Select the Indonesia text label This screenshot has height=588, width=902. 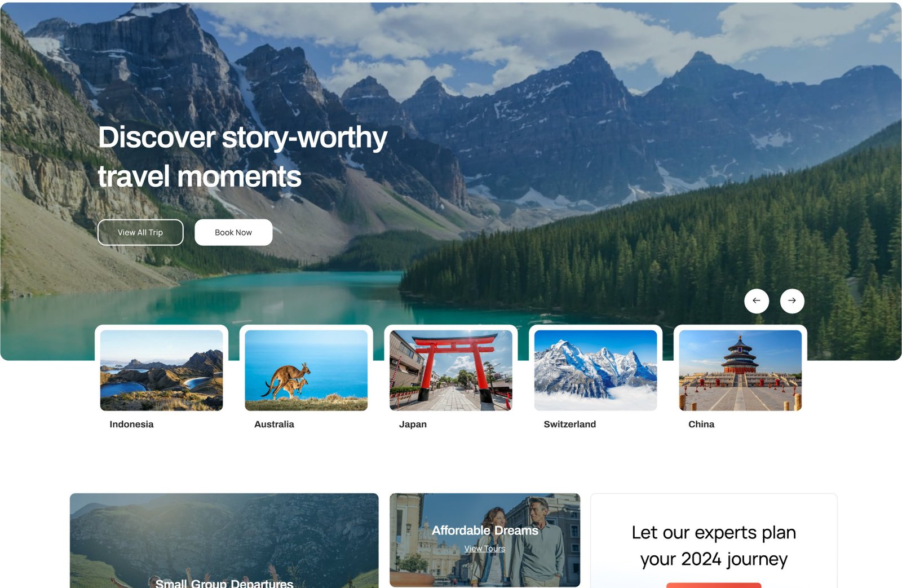131,424
